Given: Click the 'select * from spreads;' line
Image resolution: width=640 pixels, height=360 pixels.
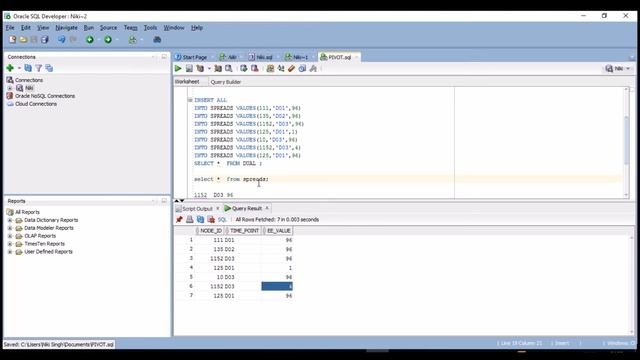Looking at the screenshot, I should tap(231, 179).
